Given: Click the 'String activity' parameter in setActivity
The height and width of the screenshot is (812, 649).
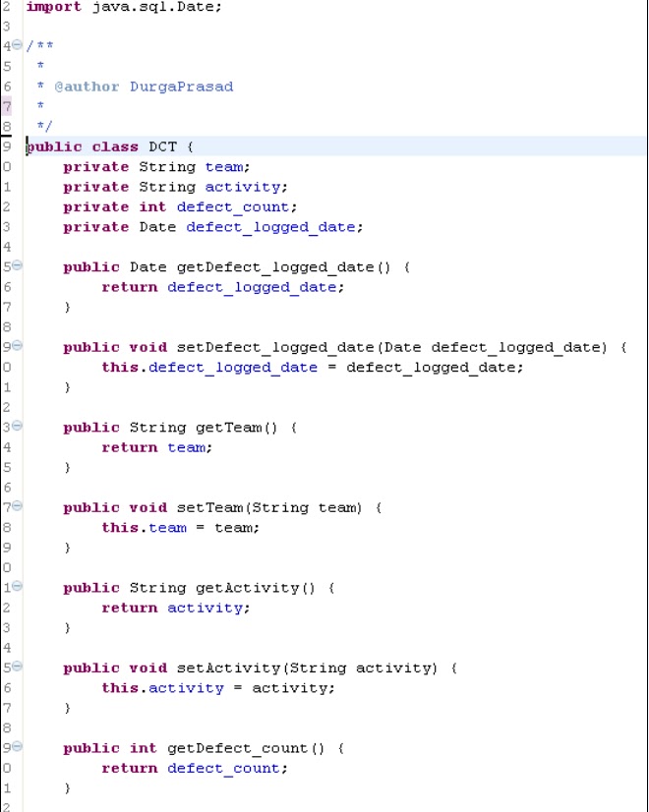Looking at the screenshot, I should (360, 668).
